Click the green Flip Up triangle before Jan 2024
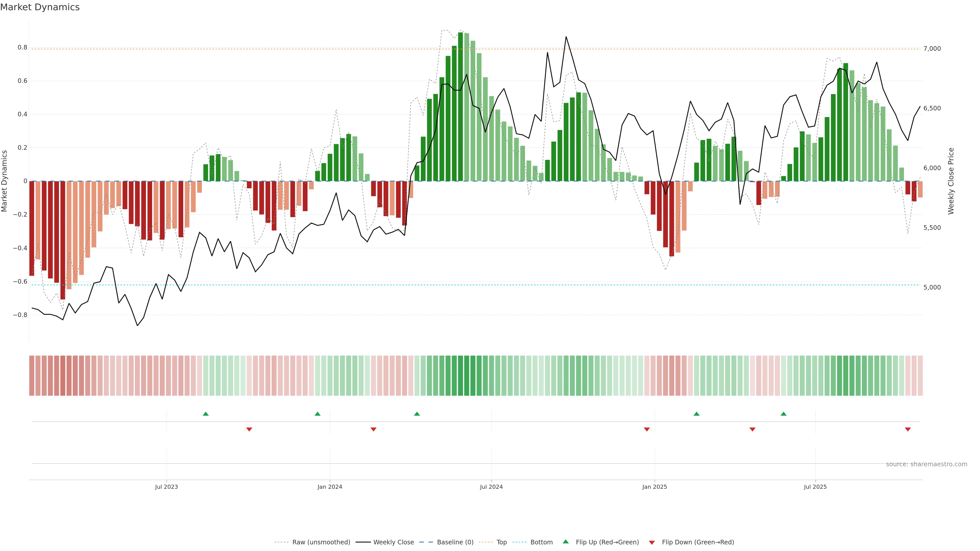This screenshot has width=980, height=551. point(317,414)
